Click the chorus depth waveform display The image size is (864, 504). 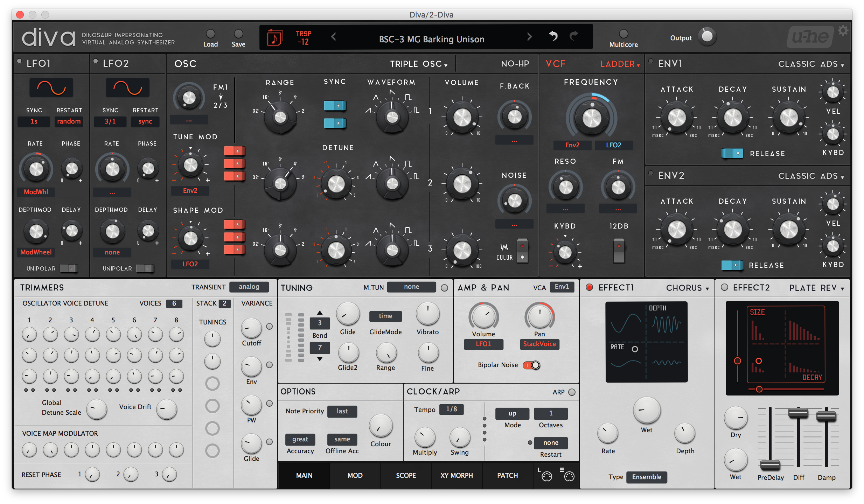[646, 342]
